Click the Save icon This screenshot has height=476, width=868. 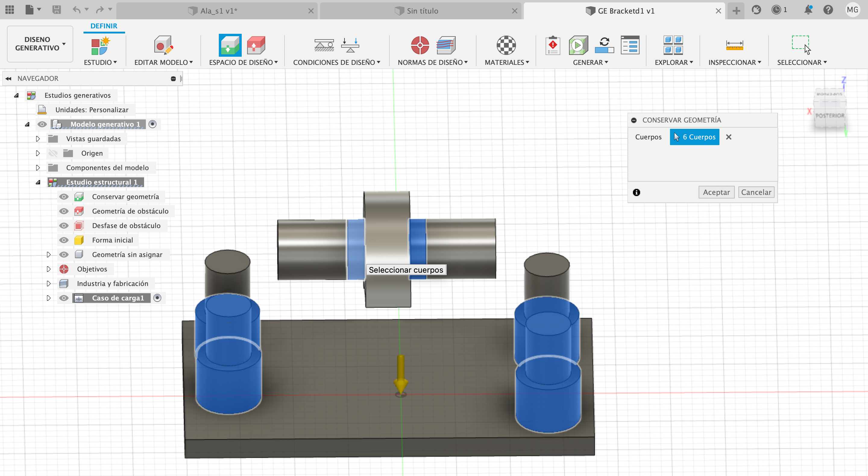(x=57, y=10)
